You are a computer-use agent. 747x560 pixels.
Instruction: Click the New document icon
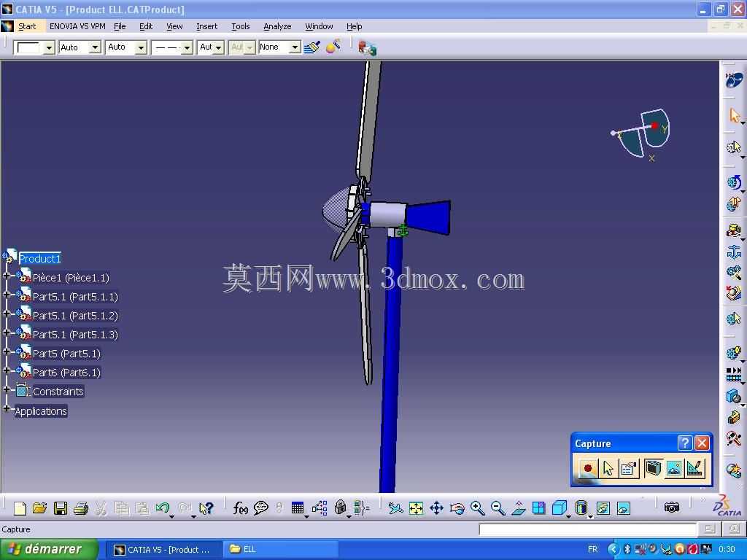(20, 508)
